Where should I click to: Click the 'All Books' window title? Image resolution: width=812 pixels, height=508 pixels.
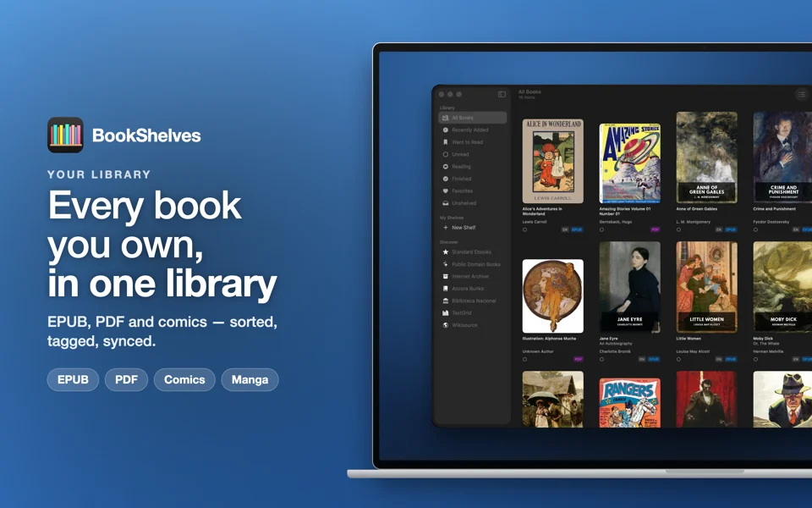tap(529, 91)
